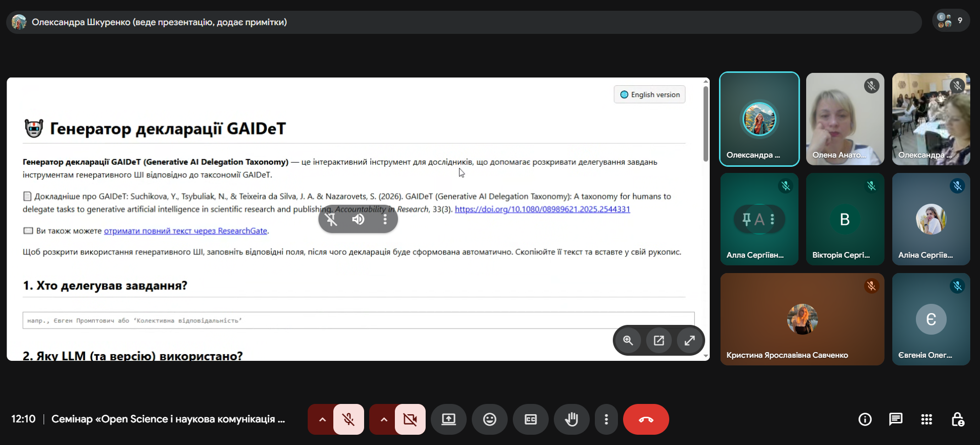Viewport: 980px width, 445px height.
Task: Click the shared page's vertical scrollbar thumb
Action: (706, 123)
